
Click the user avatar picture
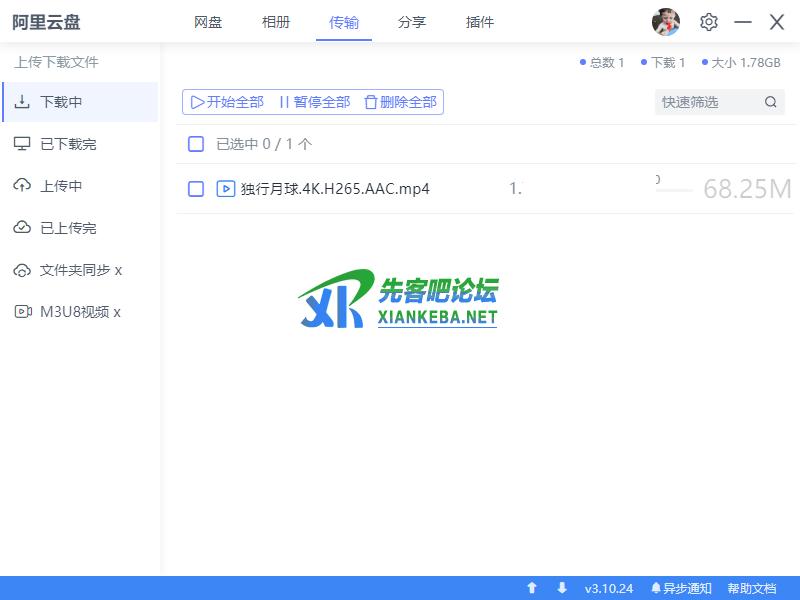[666, 22]
